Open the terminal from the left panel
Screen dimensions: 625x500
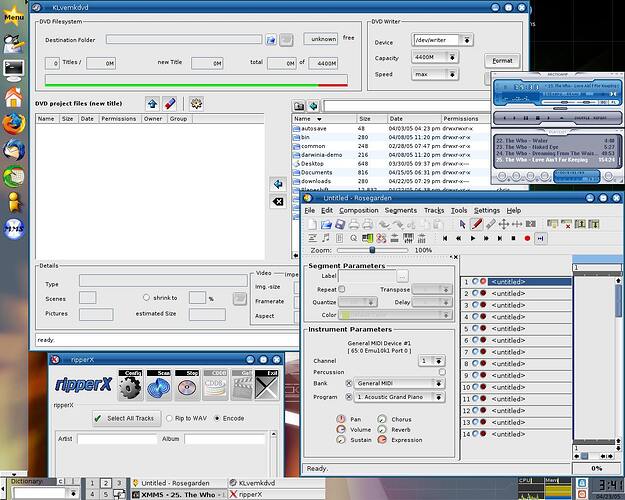[x=14, y=69]
